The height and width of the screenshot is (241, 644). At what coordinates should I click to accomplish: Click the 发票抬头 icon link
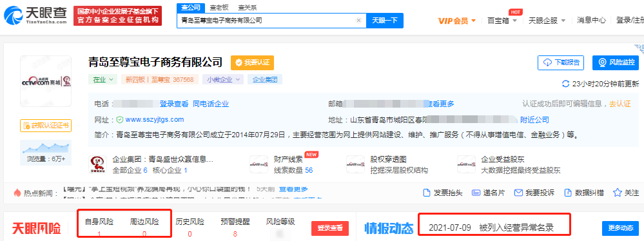pyautogui.click(x=443, y=193)
